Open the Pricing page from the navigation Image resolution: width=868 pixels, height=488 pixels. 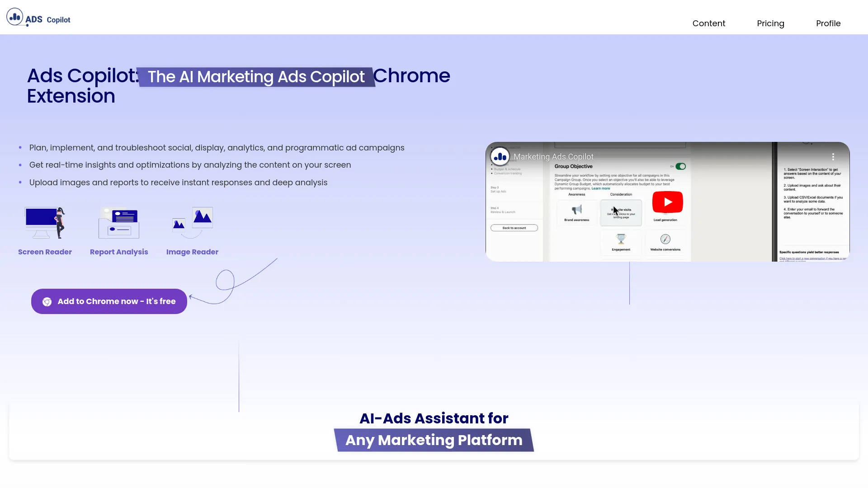[770, 23]
